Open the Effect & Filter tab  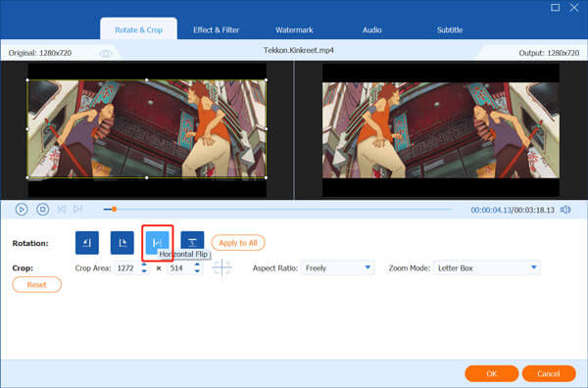pyautogui.click(x=216, y=30)
